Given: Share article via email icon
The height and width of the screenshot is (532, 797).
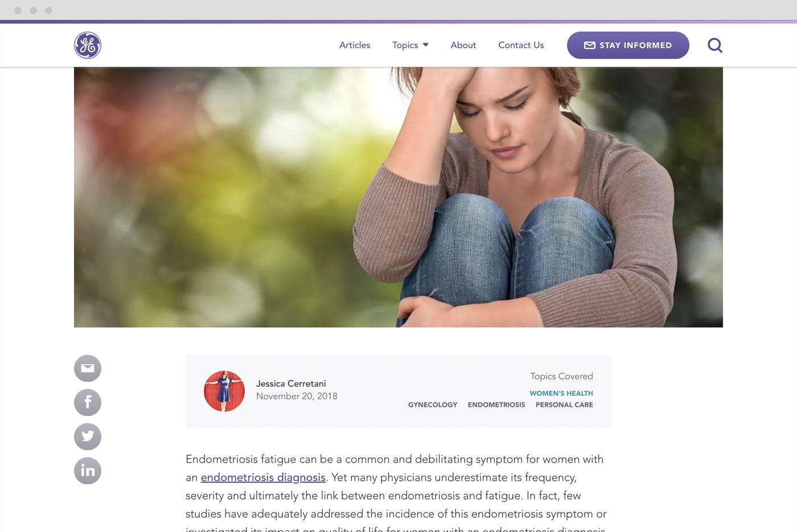Looking at the screenshot, I should pos(88,369).
